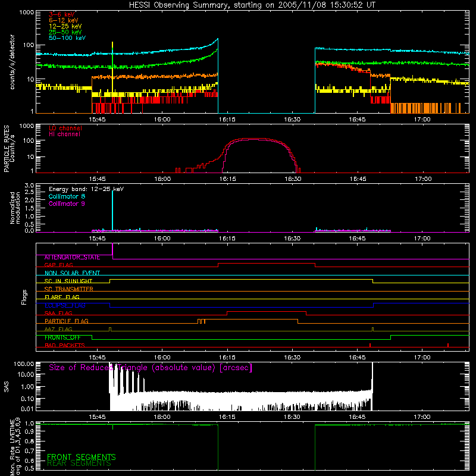This screenshot has height=476, width=476.
Task: Click the Size of Reduced Triangle label
Action: pyautogui.click(x=151, y=368)
